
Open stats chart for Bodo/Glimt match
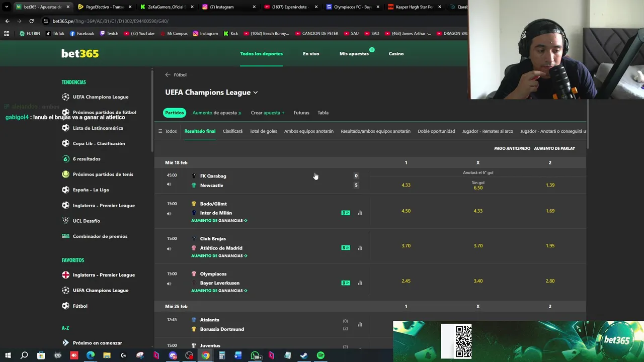[360, 213]
